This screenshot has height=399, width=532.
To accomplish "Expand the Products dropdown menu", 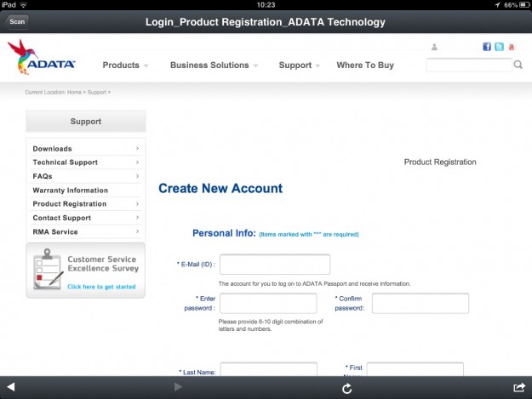I will coord(125,66).
